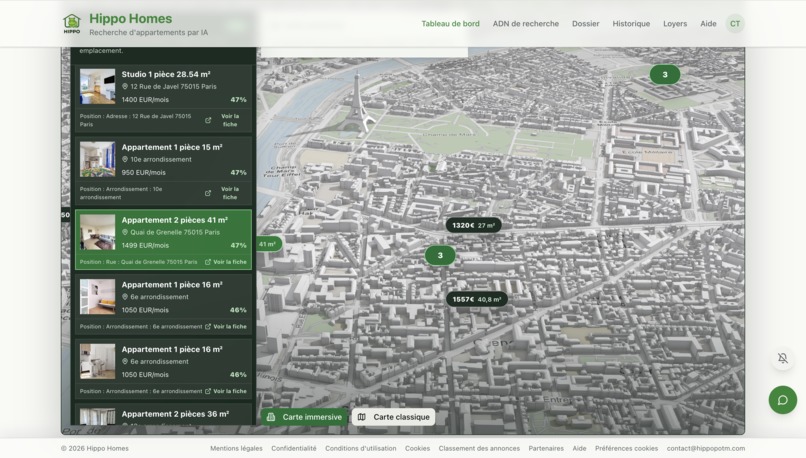
Task: Open the Loyers section
Action: tap(675, 24)
